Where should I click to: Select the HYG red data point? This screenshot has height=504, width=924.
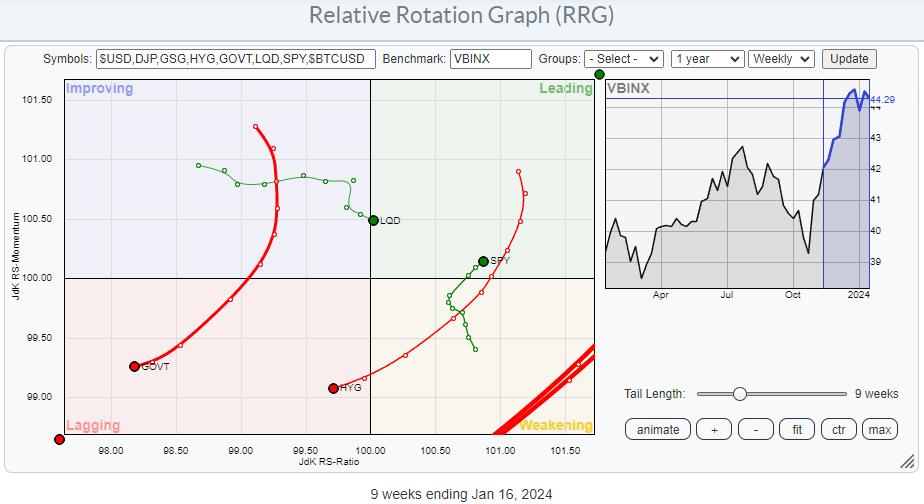pos(333,388)
